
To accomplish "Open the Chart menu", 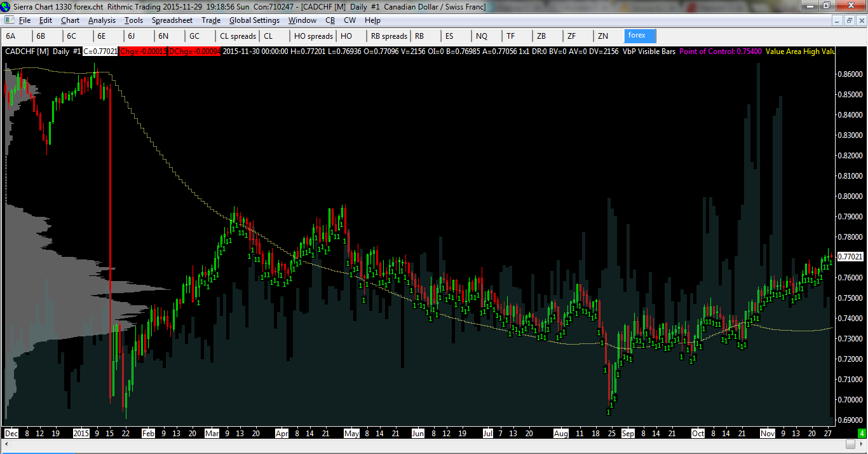I will [71, 20].
